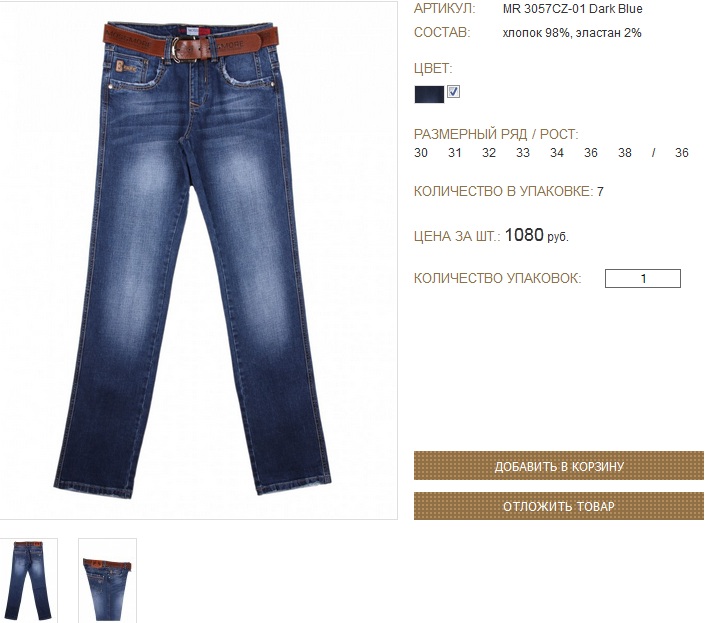Click the 1080 руб. price value

[536, 235]
